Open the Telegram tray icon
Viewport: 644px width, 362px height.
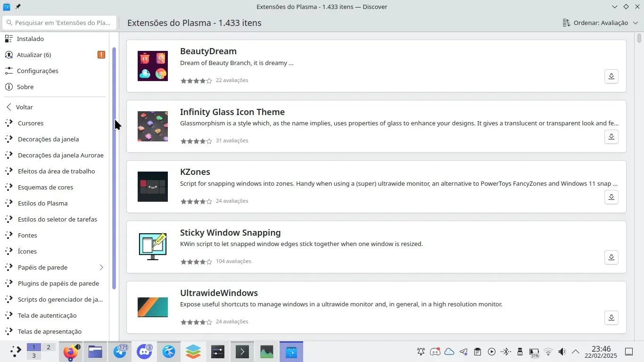point(463,352)
